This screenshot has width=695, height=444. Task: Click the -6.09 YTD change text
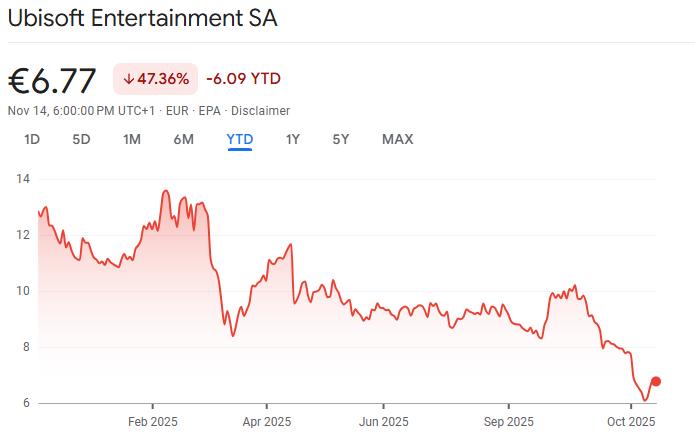(243, 78)
